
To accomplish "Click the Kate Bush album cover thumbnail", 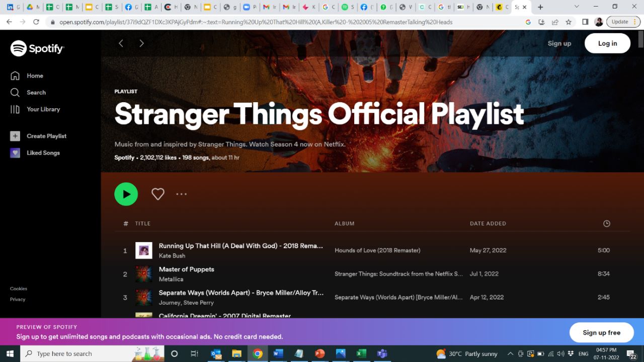I will point(144,250).
